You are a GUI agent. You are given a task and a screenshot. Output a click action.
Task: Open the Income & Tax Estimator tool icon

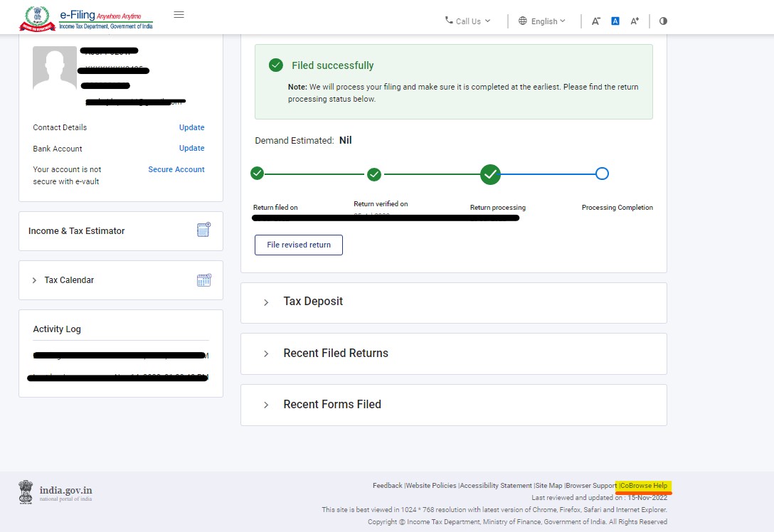pos(203,229)
